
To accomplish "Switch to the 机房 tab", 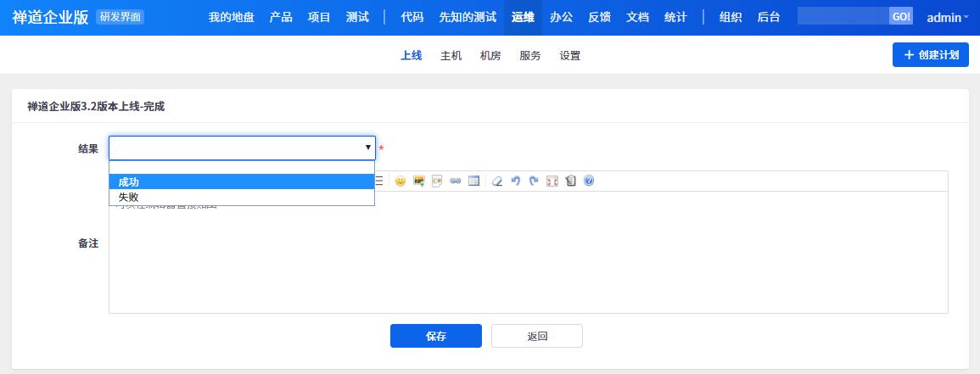I will point(490,56).
